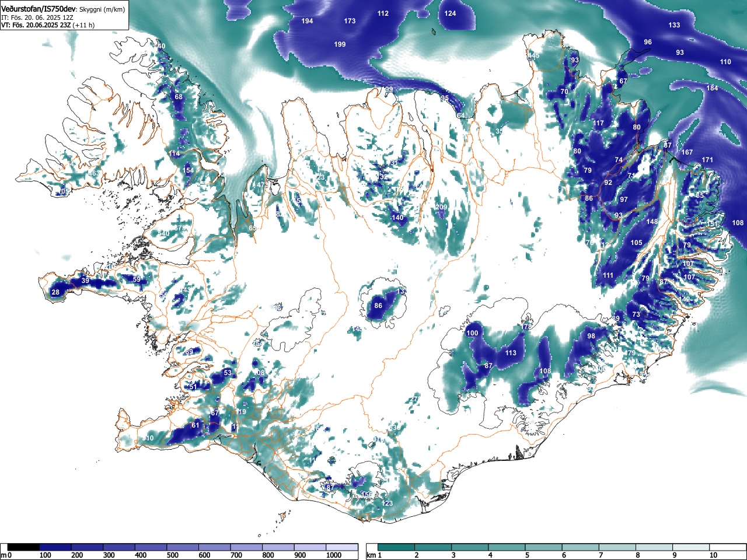The width and height of the screenshot is (747, 560).
Task: Click the visibility value 68 in the Westfjords
Action: pyautogui.click(x=179, y=97)
